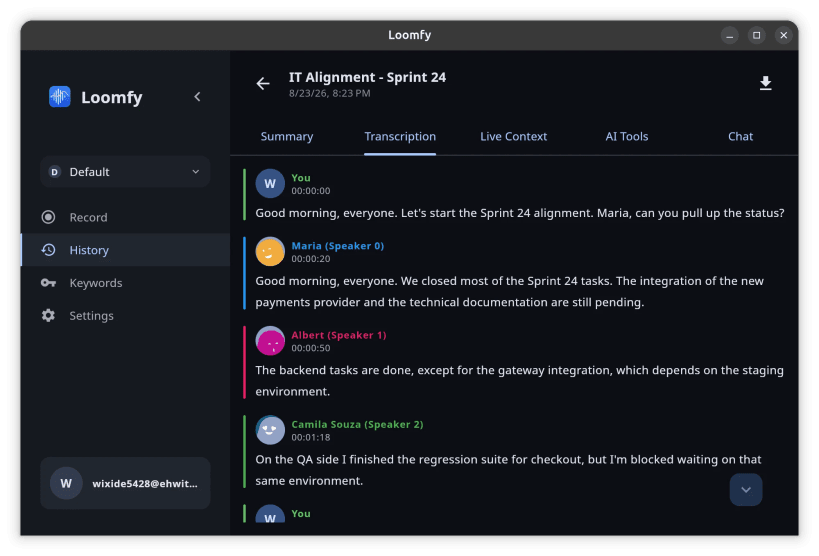Image resolution: width=819 pixels, height=556 pixels.
Task: Click the timestamp 00:00:20
Action: [311, 259]
